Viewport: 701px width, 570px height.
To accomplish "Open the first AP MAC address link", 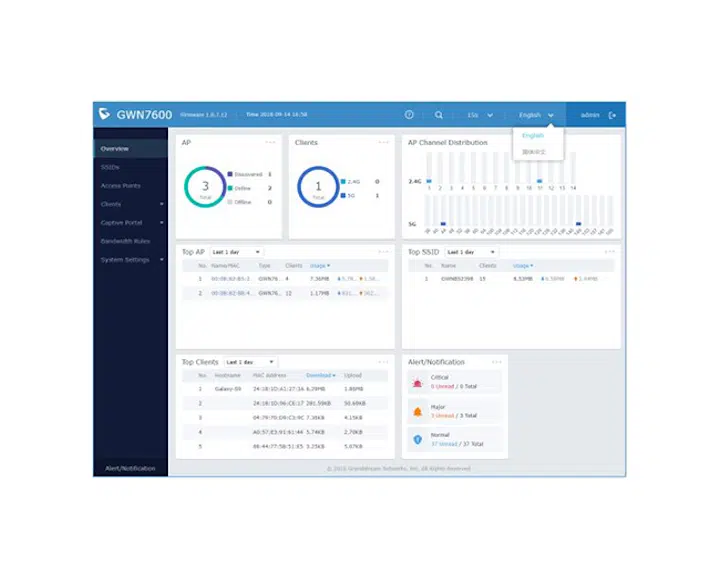I will (x=231, y=279).
